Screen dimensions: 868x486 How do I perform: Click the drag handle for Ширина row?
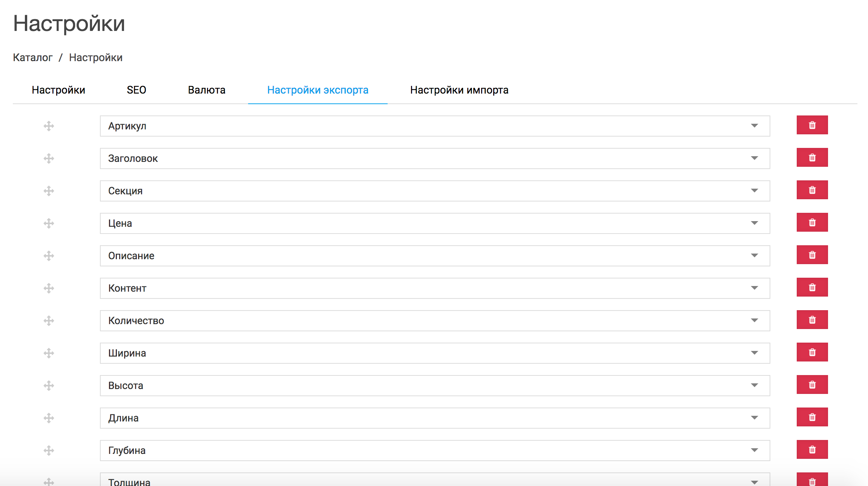tap(49, 353)
